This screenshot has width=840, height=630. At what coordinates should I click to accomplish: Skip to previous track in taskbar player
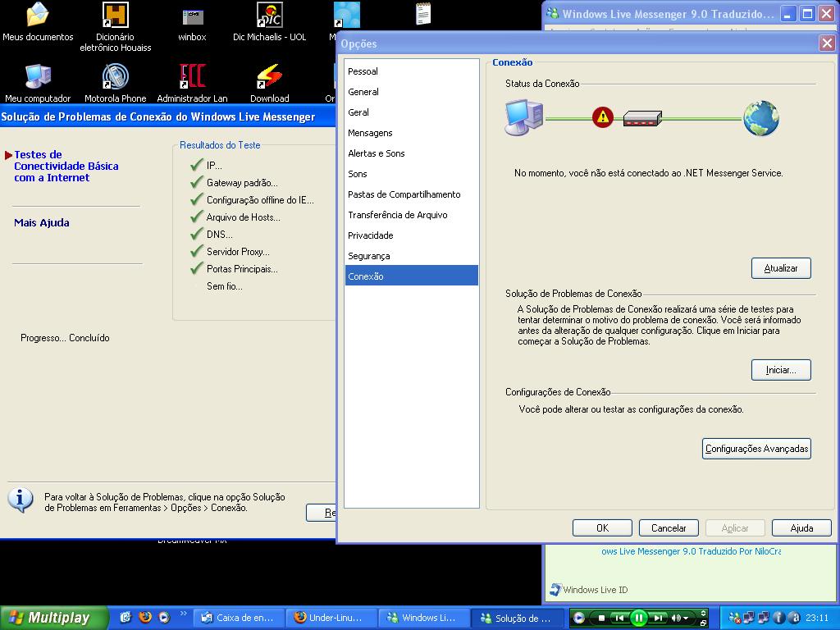click(619, 619)
